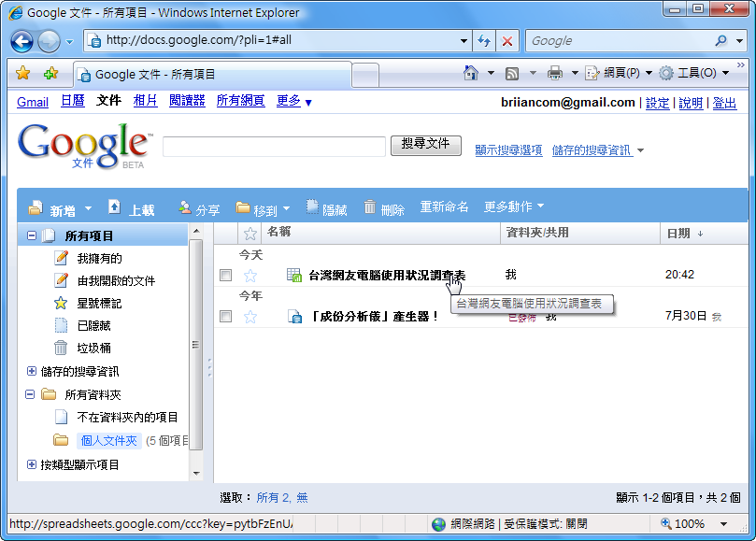Click the 設定 settings link

657,103
